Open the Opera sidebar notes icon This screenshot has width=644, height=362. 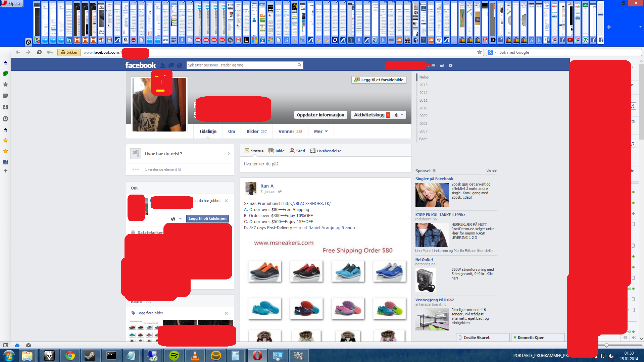click(5, 96)
